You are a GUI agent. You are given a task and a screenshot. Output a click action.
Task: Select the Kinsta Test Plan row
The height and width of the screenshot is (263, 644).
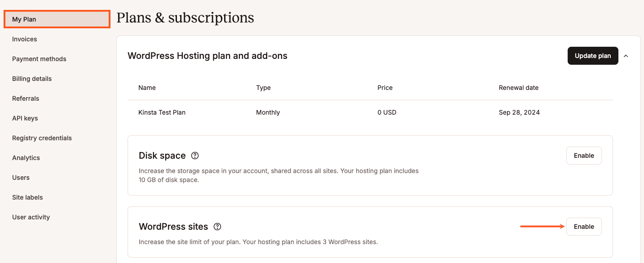click(162, 112)
